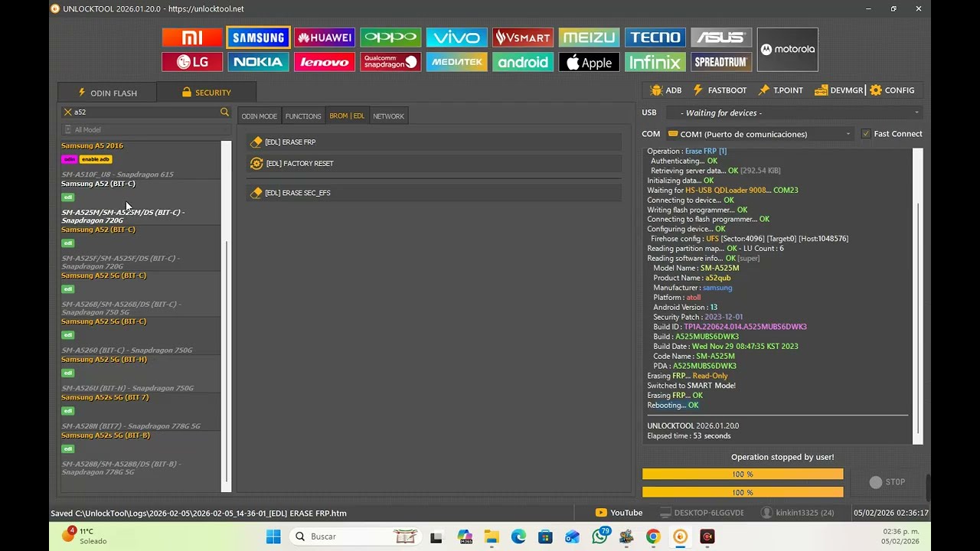This screenshot has height=551, width=980.
Task: Select the MediaTek brand logo
Action: point(457,62)
